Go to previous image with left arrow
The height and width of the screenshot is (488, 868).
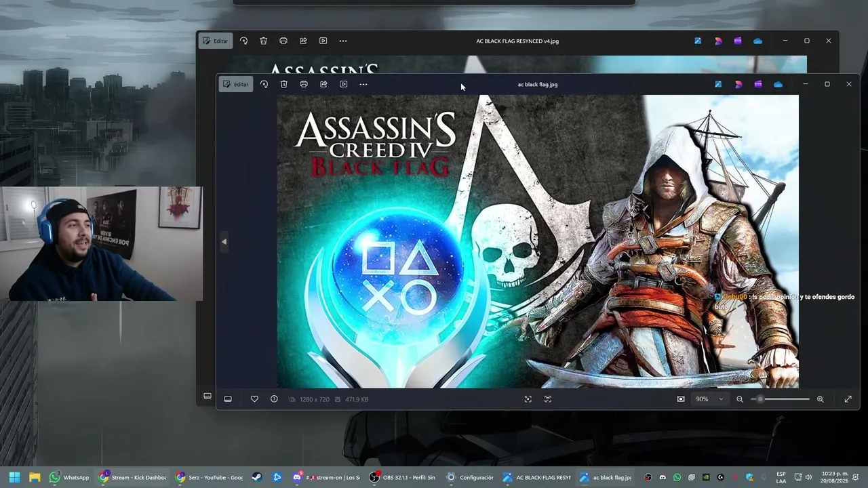pyautogui.click(x=224, y=242)
